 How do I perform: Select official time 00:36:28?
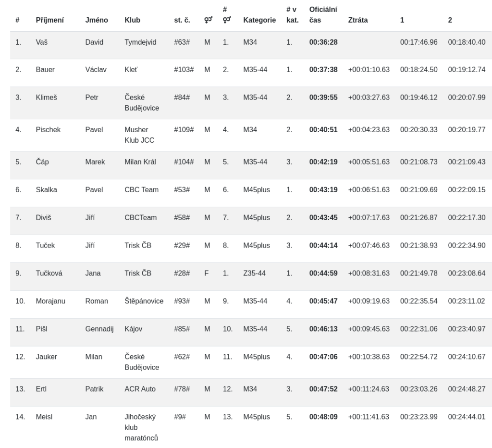tap(323, 42)
